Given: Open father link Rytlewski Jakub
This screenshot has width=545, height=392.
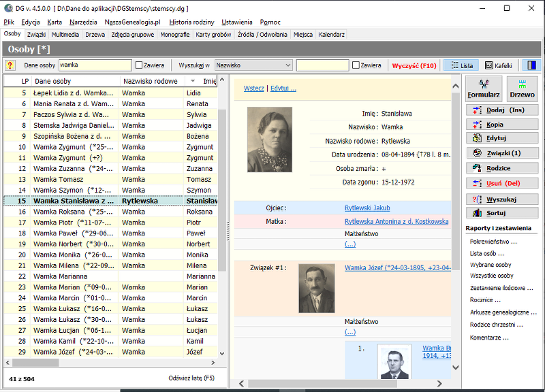Looking at the screenshot, I should [367, 208].
